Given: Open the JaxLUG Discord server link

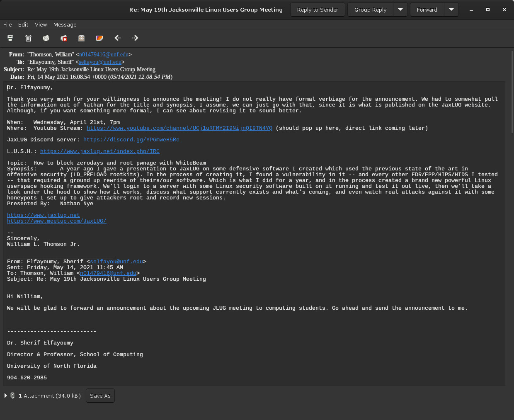Looking at the screenshot, I should 131,140.
